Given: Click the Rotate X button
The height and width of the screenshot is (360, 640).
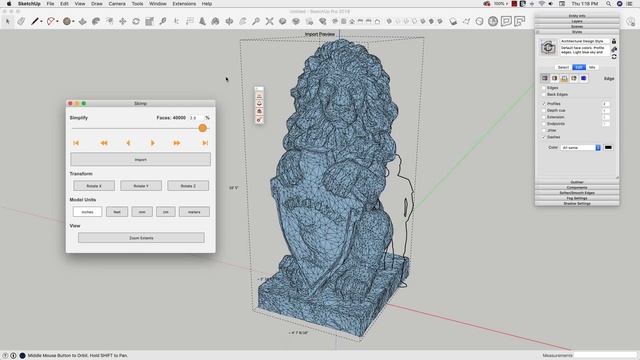Looking at the screenshot, I should [94, 186].
